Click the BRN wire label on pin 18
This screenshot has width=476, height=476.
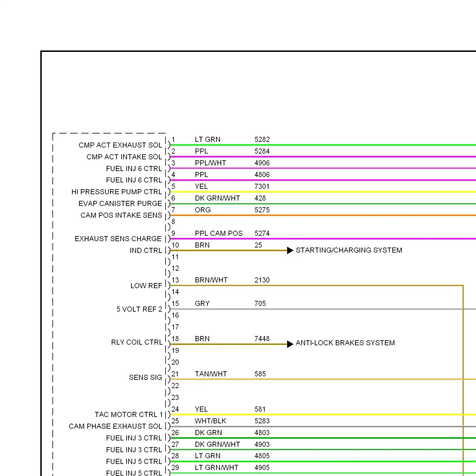pos(202,339)
